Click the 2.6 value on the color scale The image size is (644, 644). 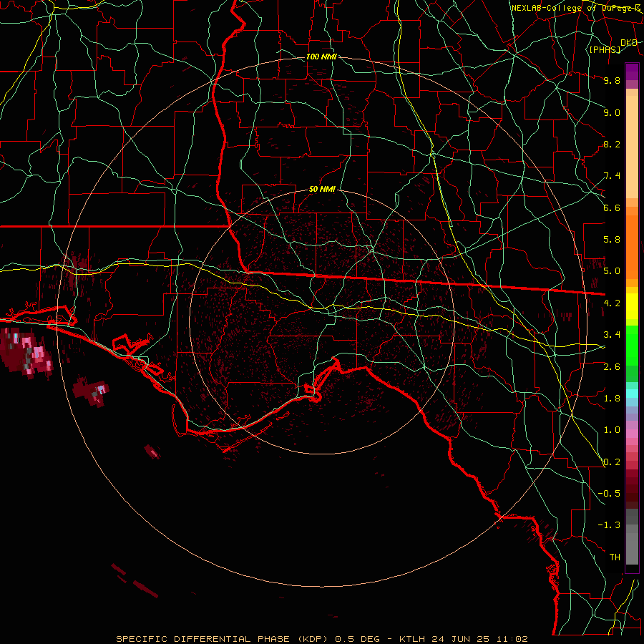tap(612, 366)
